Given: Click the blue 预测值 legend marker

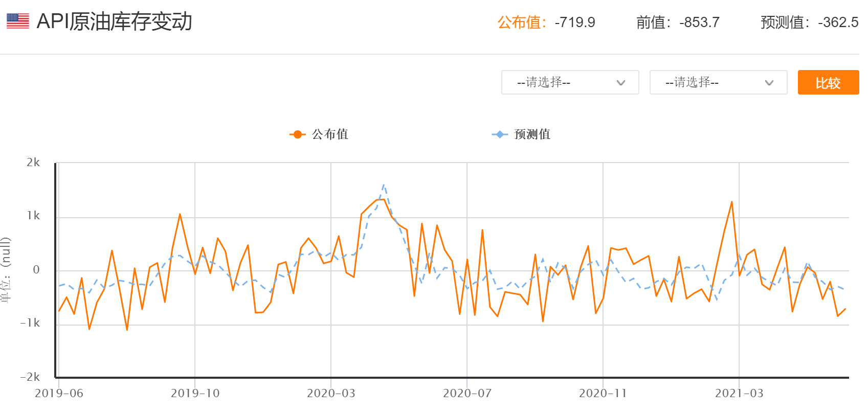Looking at the screenshot, I should click(x=500, y=134).
